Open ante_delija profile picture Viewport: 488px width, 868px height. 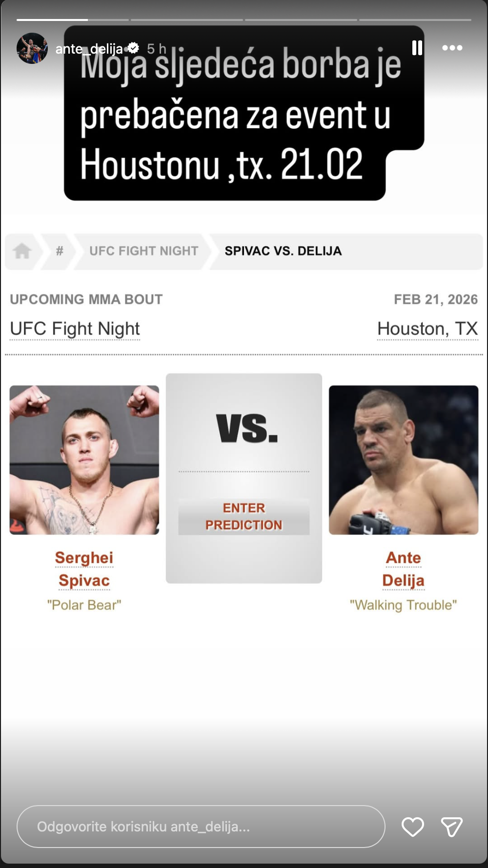pyautogui.click(x=32, y=48)
